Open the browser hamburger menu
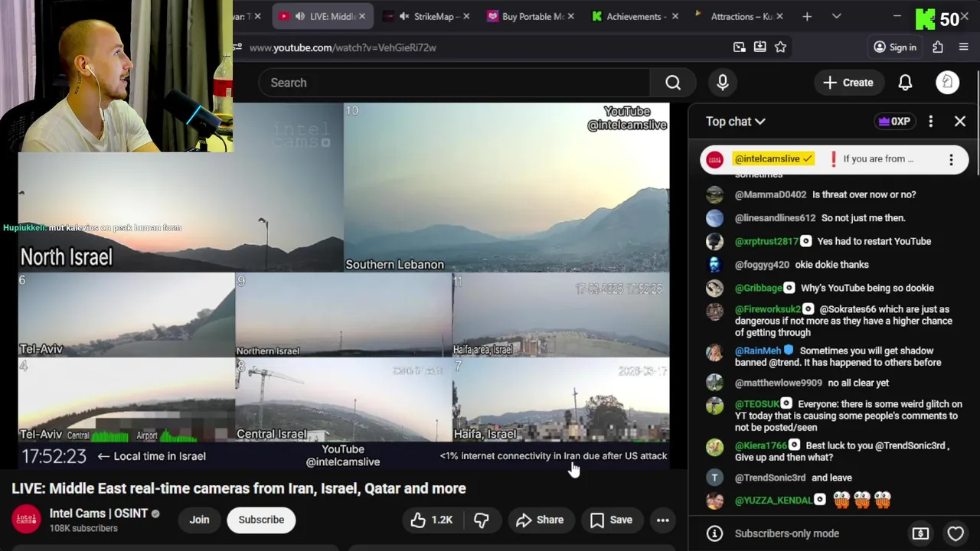Image resolution: width=980 pixels, height=551 pixels. click(x=964, y=47)
